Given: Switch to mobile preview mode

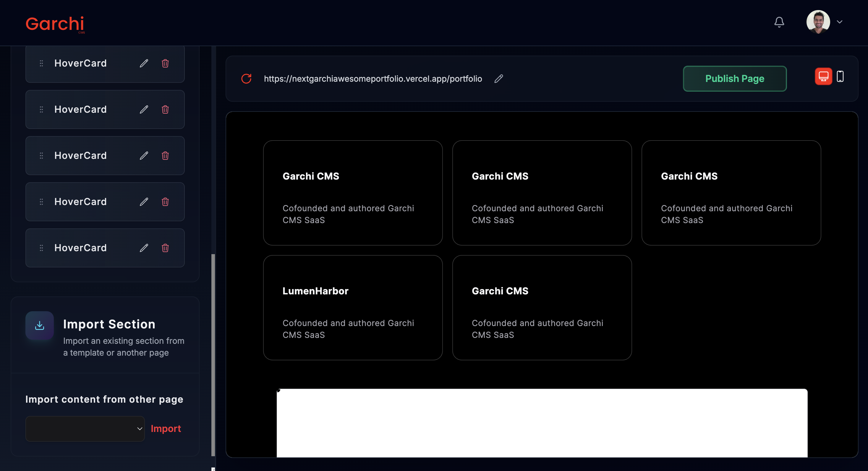Looking at the screenshot, I should [840, 77].
